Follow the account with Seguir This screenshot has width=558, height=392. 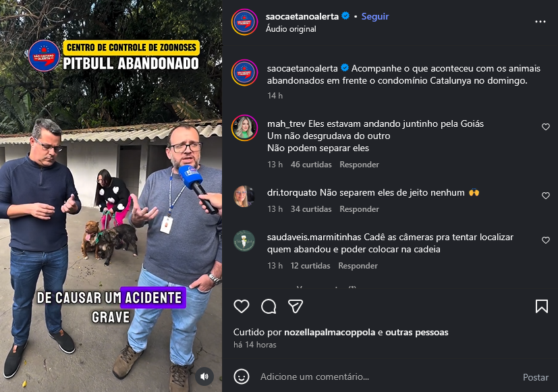click(375, 16)
